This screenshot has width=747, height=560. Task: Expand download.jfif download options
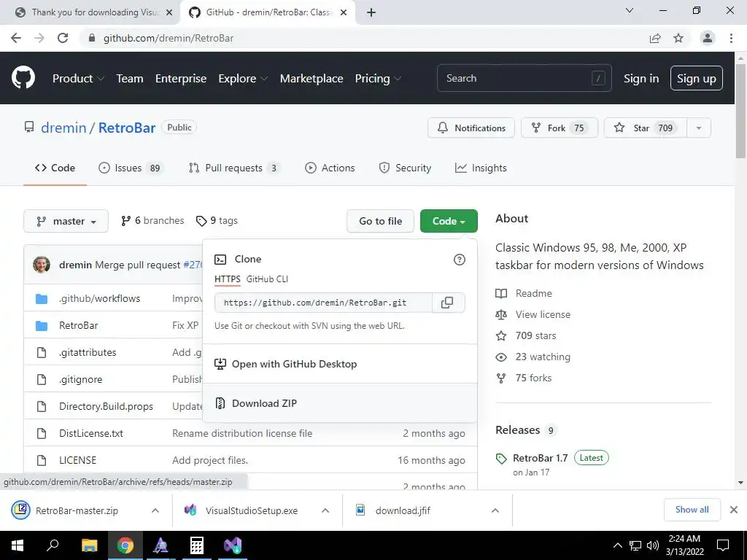pyautogui.click(x=495, y=510)
